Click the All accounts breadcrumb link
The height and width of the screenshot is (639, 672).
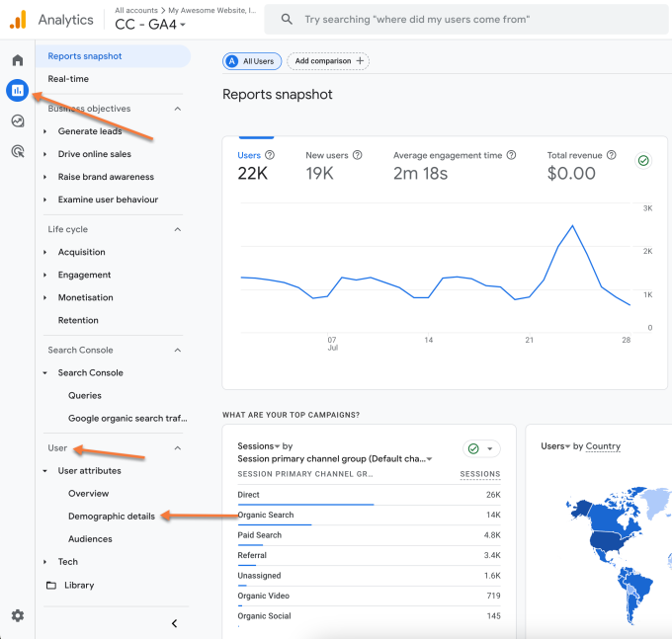point(135,10)
